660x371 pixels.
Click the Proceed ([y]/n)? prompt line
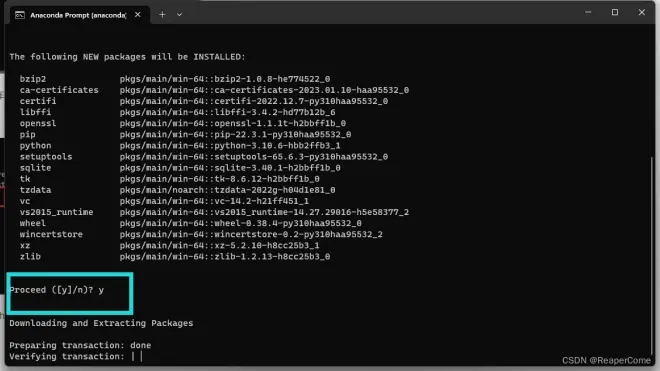(x=56, y=290)
